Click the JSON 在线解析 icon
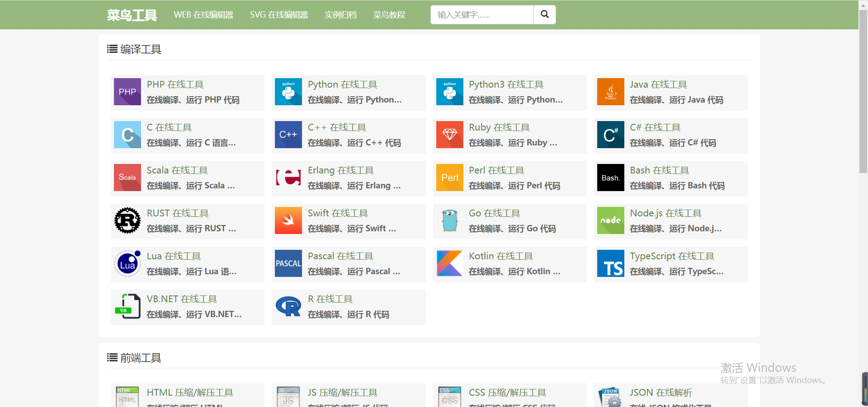868x407 pixels. point(611,397)
